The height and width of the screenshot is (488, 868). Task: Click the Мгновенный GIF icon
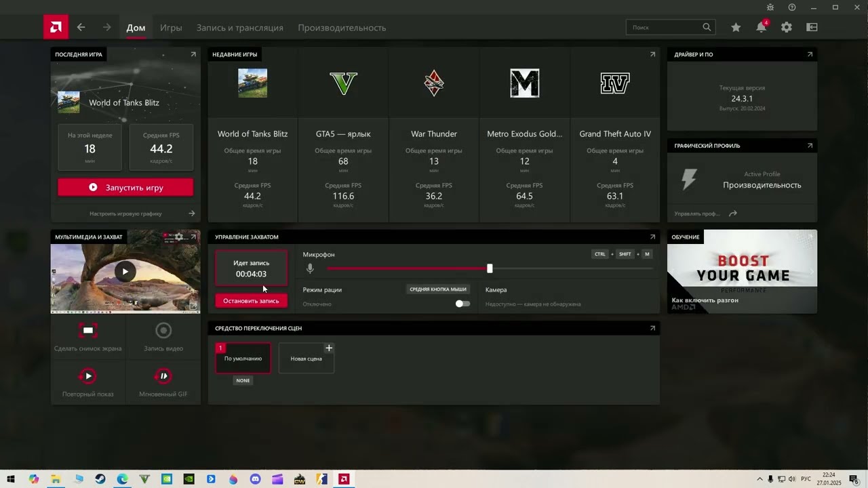163,376
